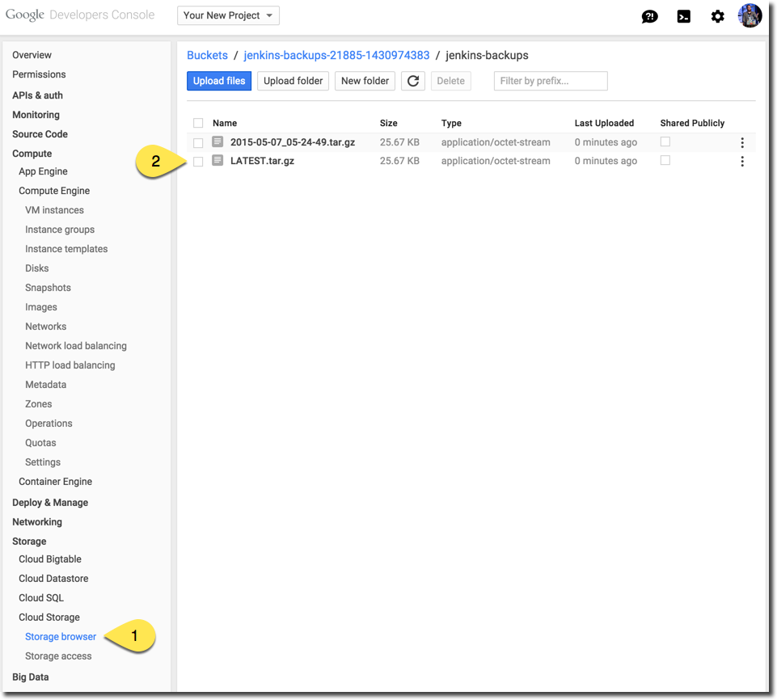
Task: Select VM instances under Compute Engine
Action: [54, 210]
